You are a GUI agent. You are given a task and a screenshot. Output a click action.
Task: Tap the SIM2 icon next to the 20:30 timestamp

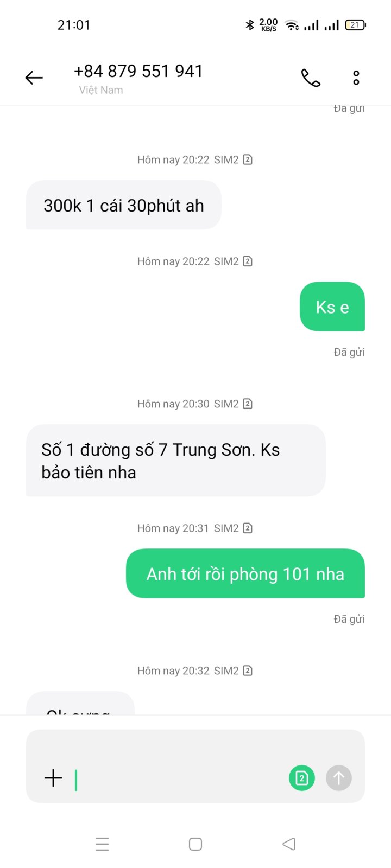[x=248, y=404]
